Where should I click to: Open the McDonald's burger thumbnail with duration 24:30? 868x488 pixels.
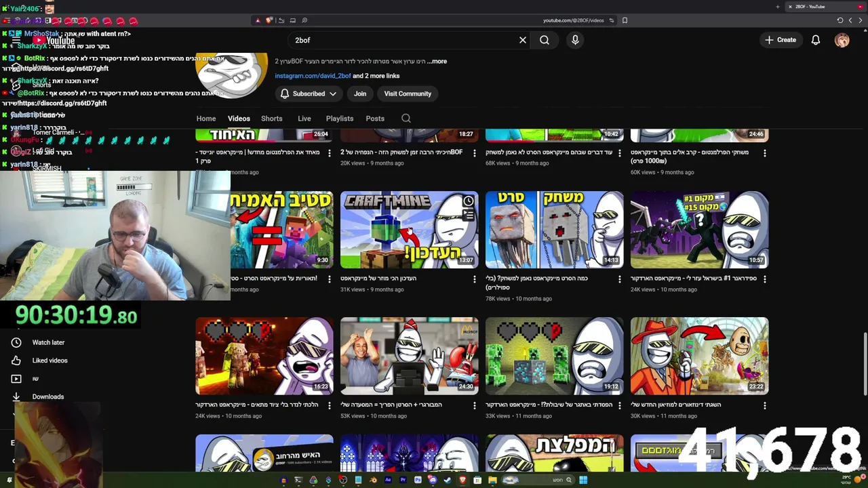409,356
